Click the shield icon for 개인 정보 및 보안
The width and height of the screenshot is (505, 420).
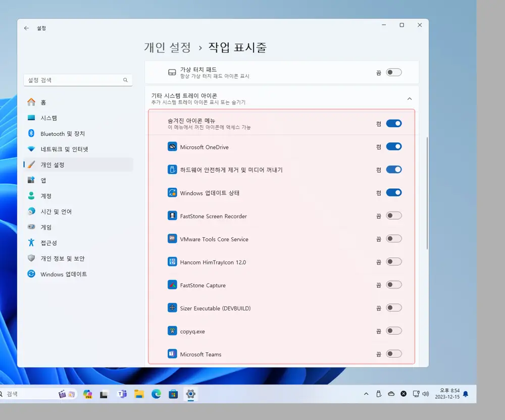[x=31, y=258]
